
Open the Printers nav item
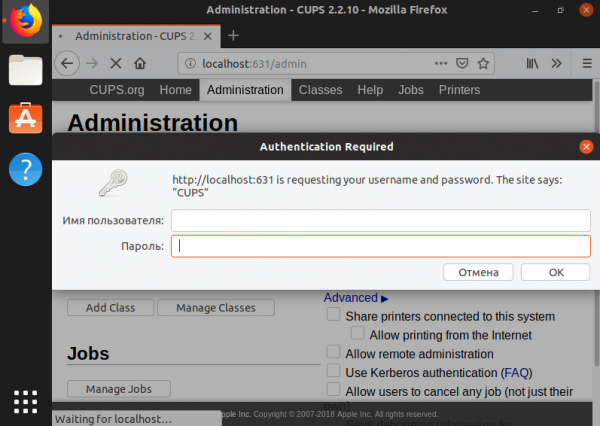pos(459,90)
